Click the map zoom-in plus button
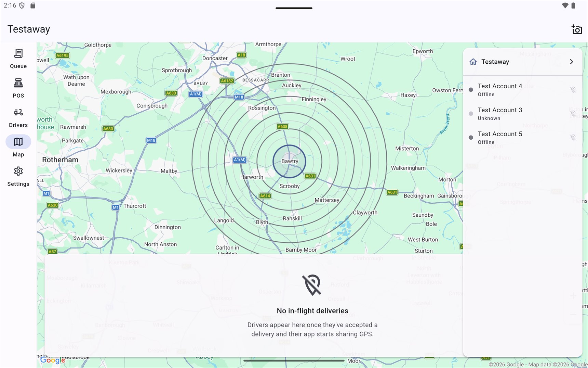 coord(573,296)
